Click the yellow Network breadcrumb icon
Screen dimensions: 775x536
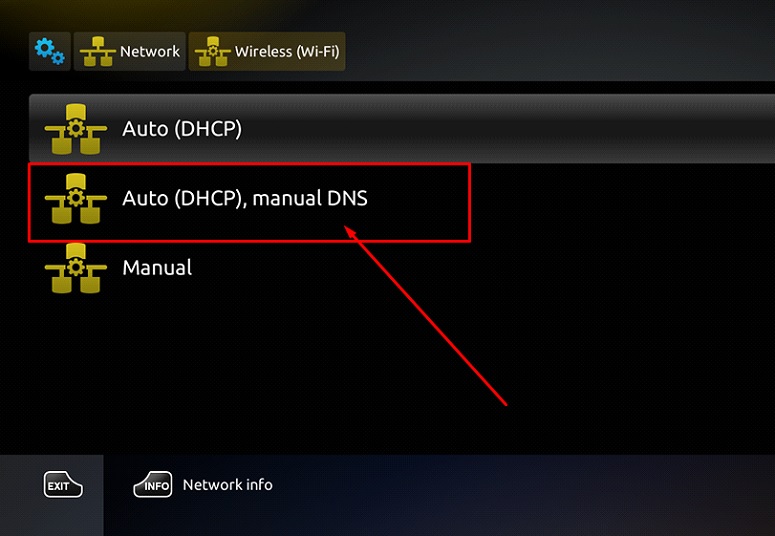(97, 51)
